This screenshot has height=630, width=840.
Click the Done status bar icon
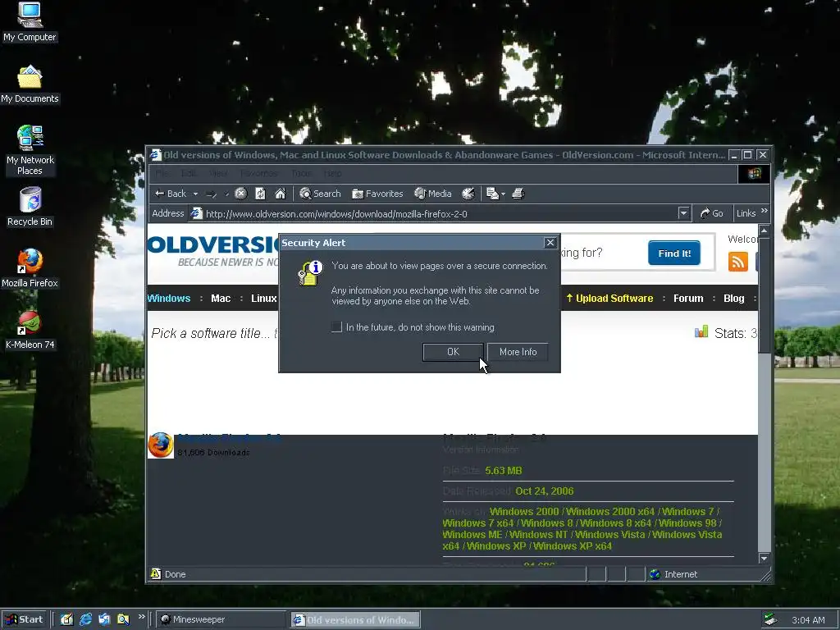[x=156, y=573]
